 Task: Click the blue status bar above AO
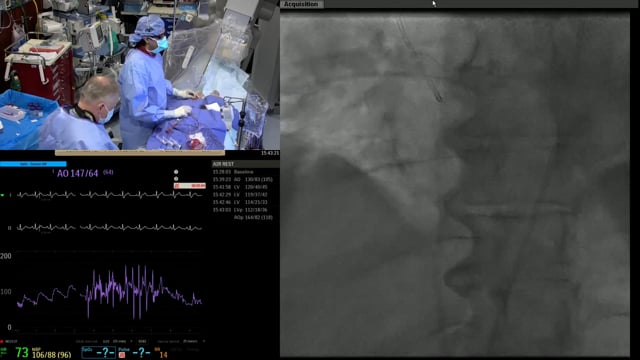click(x=33, y=164)
